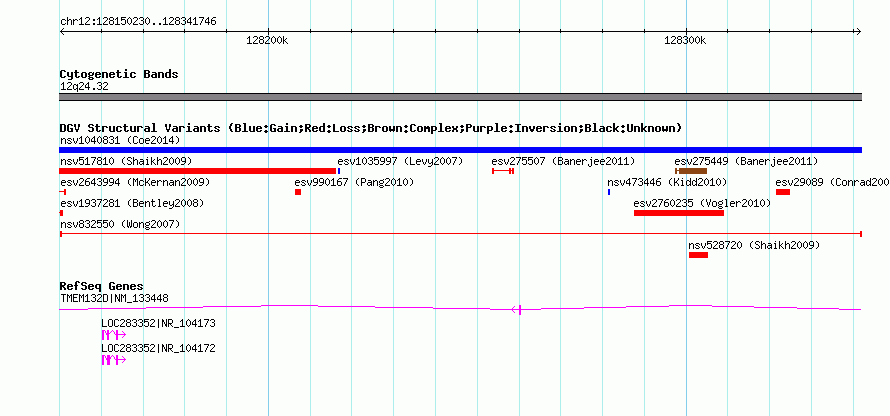Click nsv528720 (Shaikh2009) label
Image resolution: width=890 pixels, height=416 pixels.
coord(754,246)
